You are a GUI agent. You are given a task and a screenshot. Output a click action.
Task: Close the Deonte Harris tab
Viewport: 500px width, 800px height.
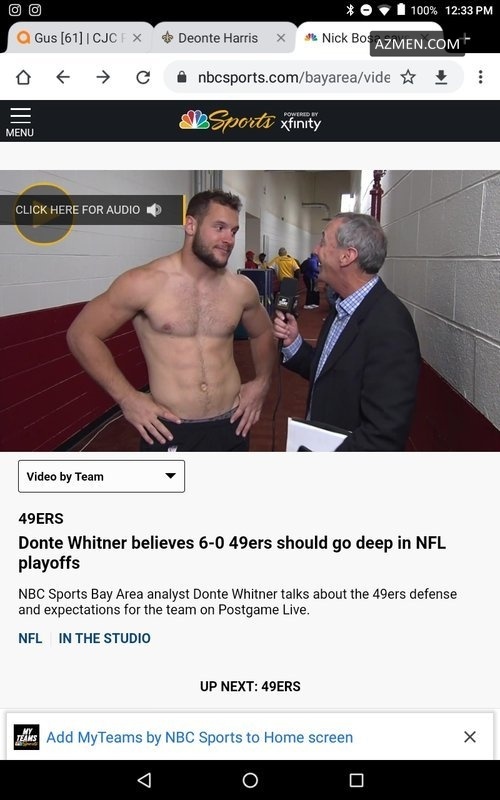click(281, 38)
